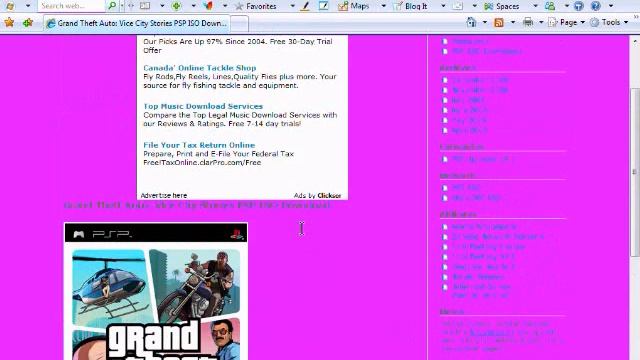This screenshot has width=640, height=360.
Task: Click the green plus icon in the toolbar
Action: (x=176, y=6)
